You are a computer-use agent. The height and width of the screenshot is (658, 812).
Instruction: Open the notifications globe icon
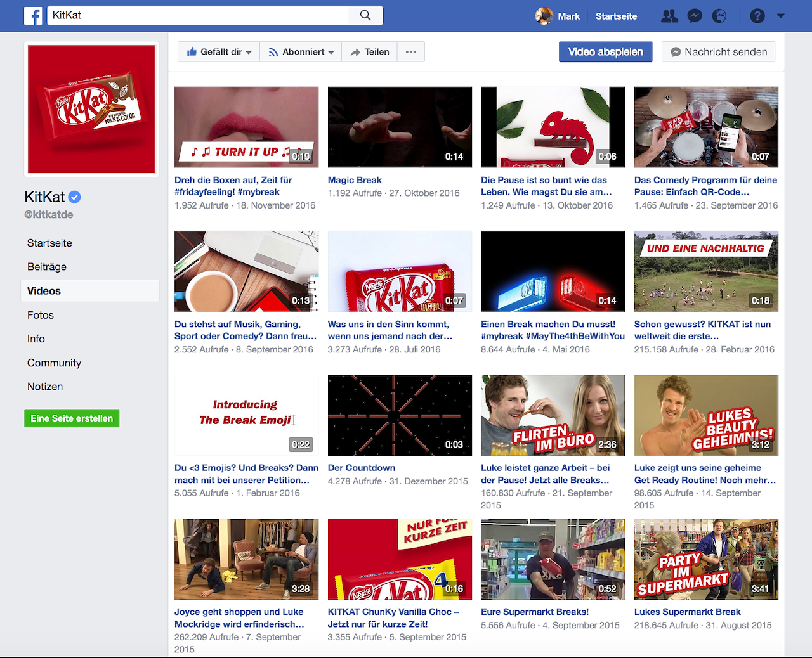click(x=719, y=16)
